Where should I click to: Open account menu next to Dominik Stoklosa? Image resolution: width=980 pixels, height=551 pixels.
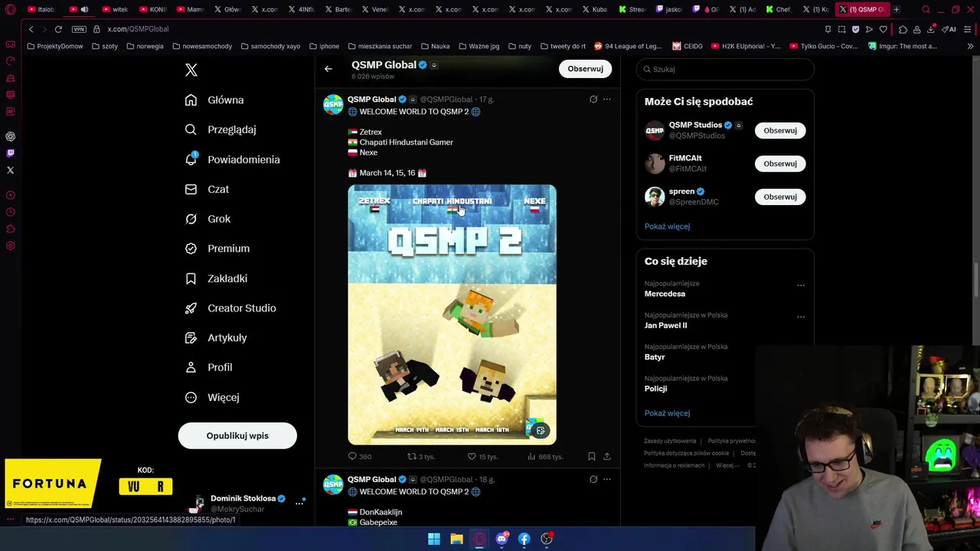(x=299, y=504)
